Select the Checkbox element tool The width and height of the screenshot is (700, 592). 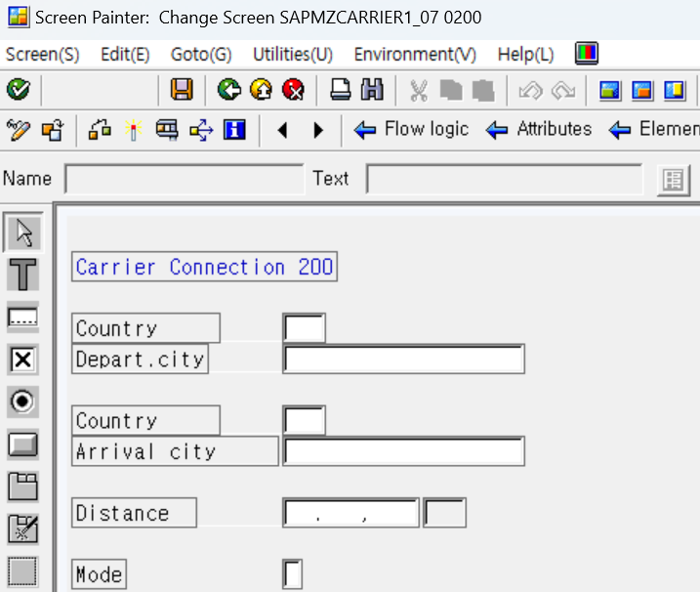pos(23,359)
